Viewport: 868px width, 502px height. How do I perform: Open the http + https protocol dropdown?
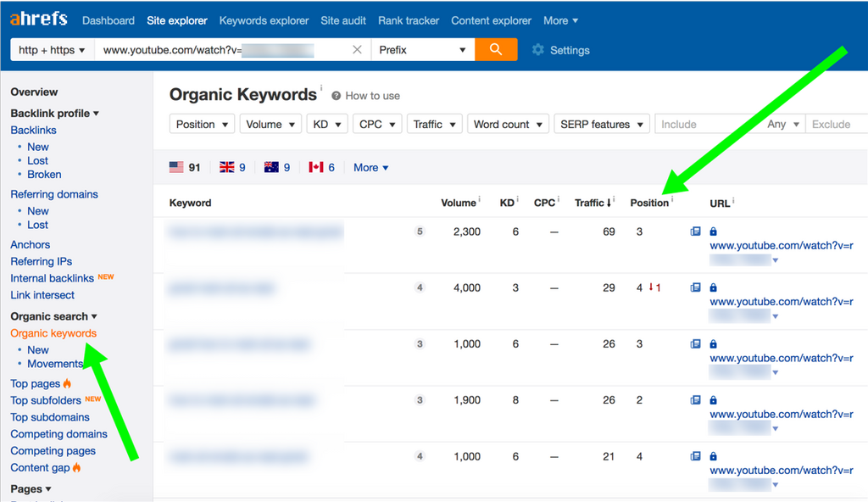pos(52,50)
